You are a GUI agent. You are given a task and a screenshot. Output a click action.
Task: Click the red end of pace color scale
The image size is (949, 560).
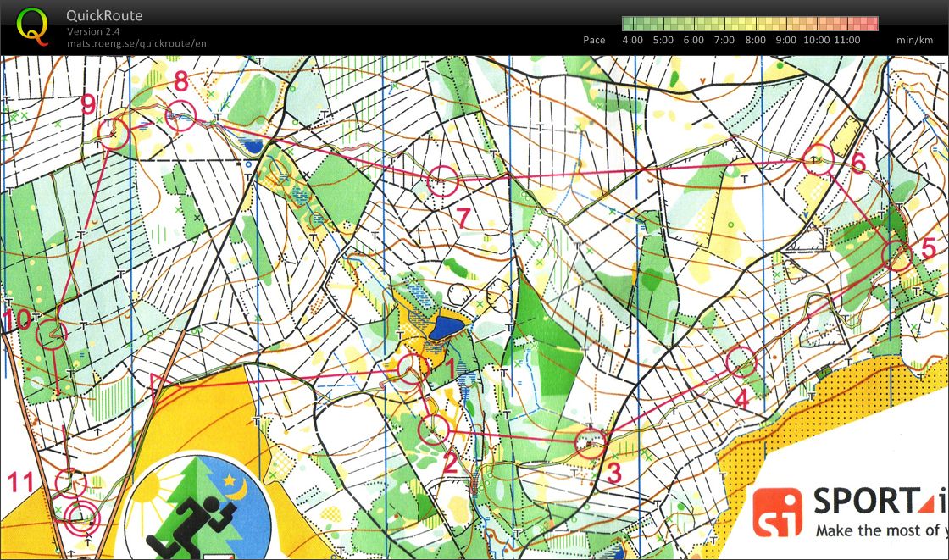[871, 24]
